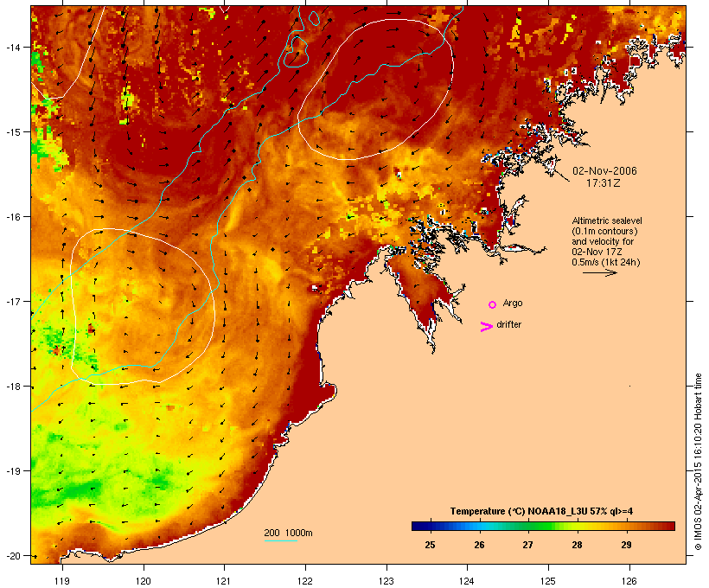Image resolution: width=709 pixels, height=588 pixels.
Task: Click the '-14' latitude axis label
Action: coord(12,47)
